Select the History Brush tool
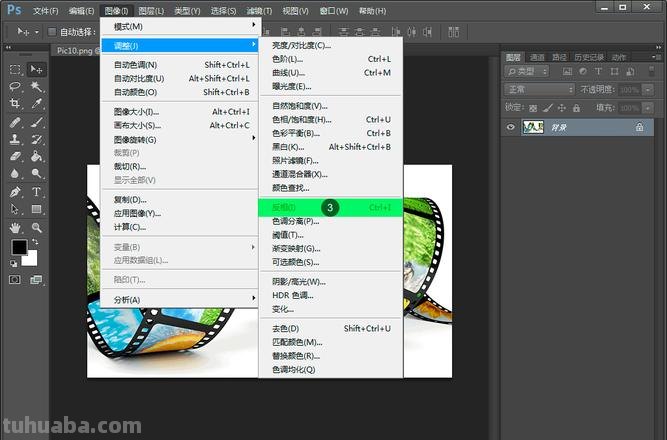The height and width of the screenshot is (440, 667). pyautogui.click(x=37, y=140)
